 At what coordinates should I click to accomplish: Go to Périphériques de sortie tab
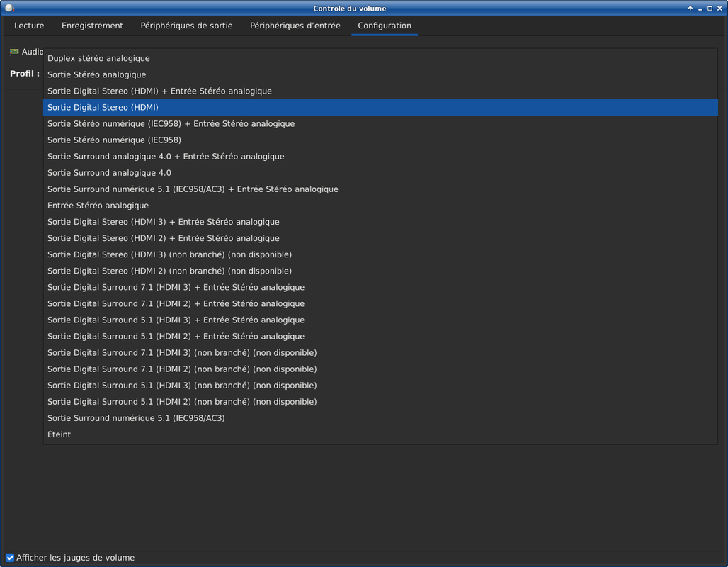point(187,26)
